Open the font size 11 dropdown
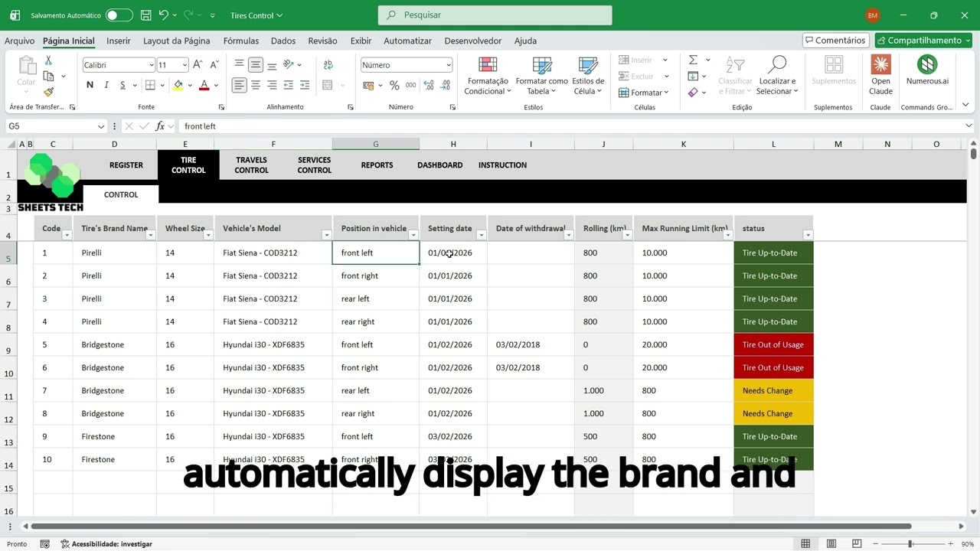The height and width of the screenshot is (551, 980). (185, 65)
